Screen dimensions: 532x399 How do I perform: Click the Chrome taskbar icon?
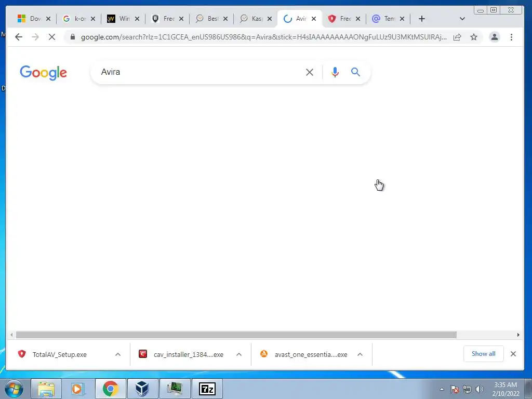[110, 389]
